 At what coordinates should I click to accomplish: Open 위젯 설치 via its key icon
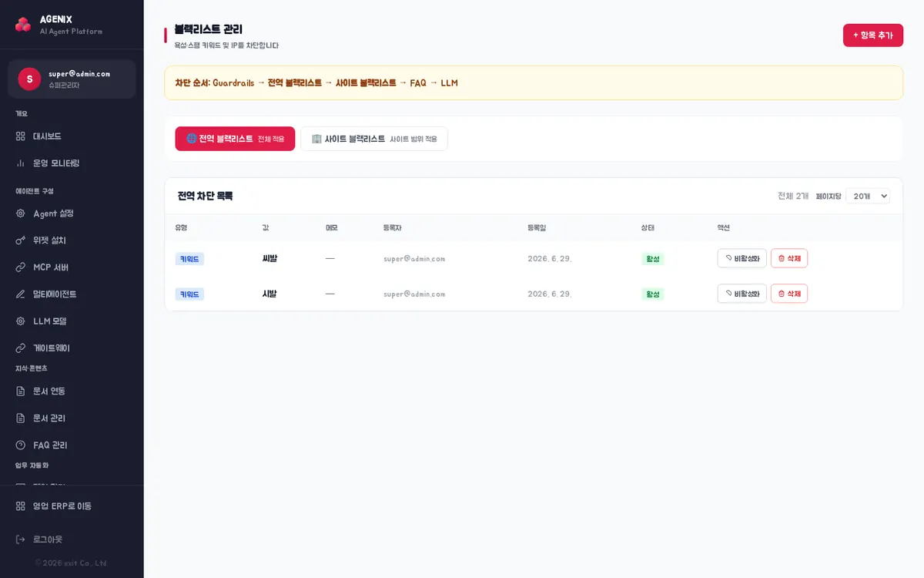[x=21, y=240]
